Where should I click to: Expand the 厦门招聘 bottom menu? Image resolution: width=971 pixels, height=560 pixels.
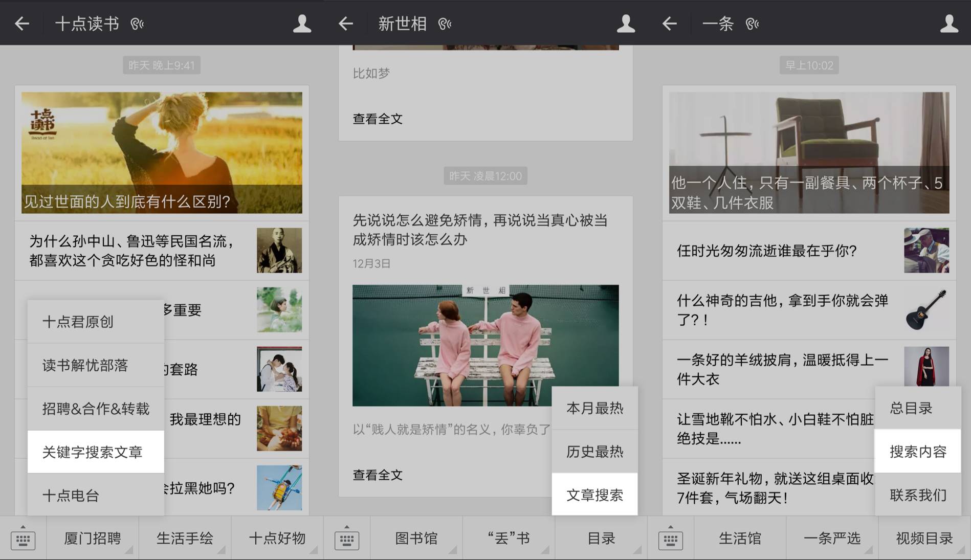tap(93, 539)
